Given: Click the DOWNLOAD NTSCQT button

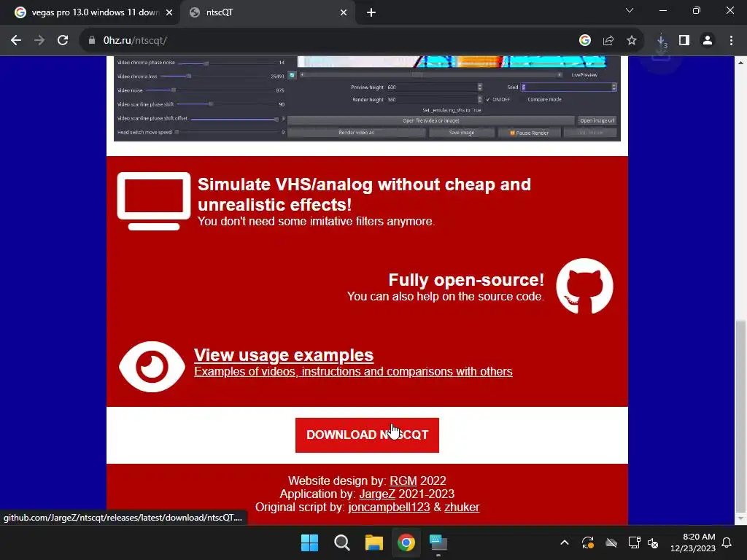Looking at the screenshot, I should point(367,435).
